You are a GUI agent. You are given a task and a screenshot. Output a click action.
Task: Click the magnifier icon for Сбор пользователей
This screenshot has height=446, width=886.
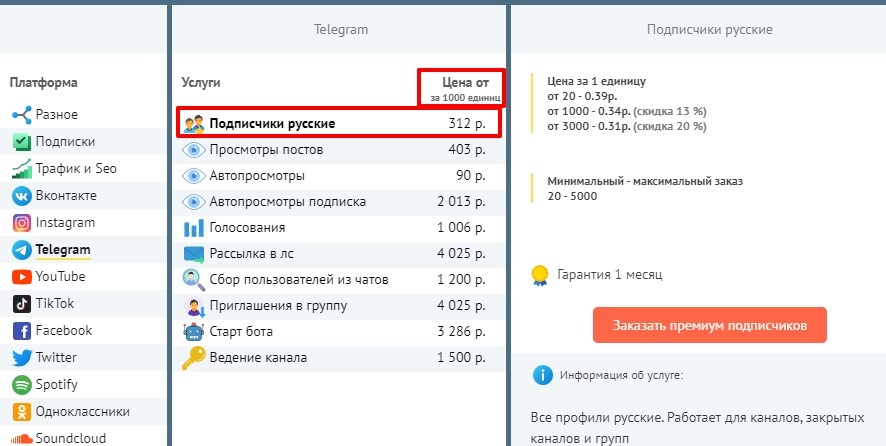[194, 280]
